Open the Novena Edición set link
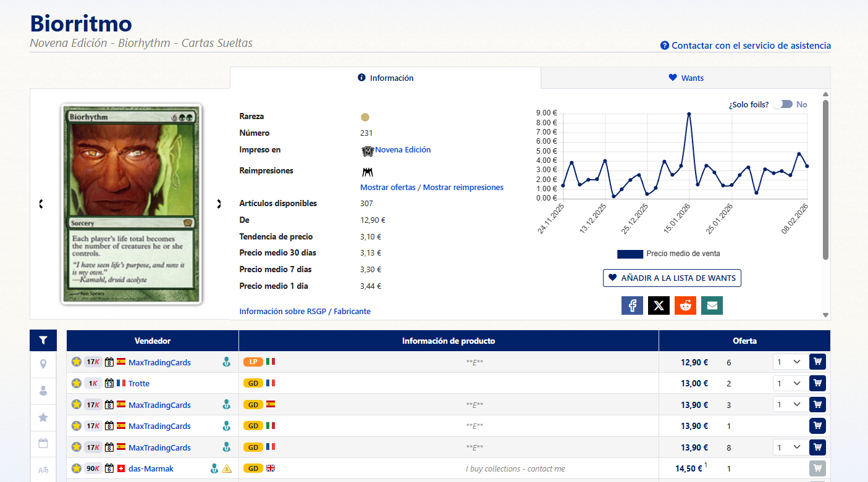 [x=403, y=150]
